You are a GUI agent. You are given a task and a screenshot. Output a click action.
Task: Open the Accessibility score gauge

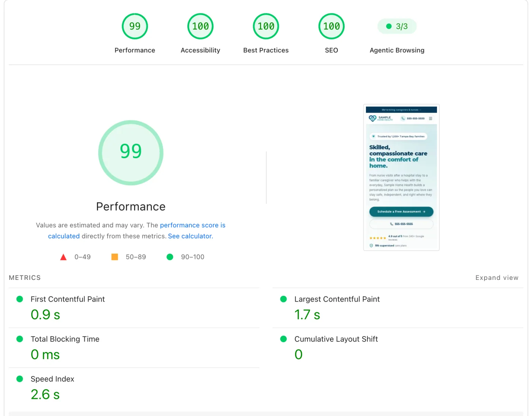(200, 26)
